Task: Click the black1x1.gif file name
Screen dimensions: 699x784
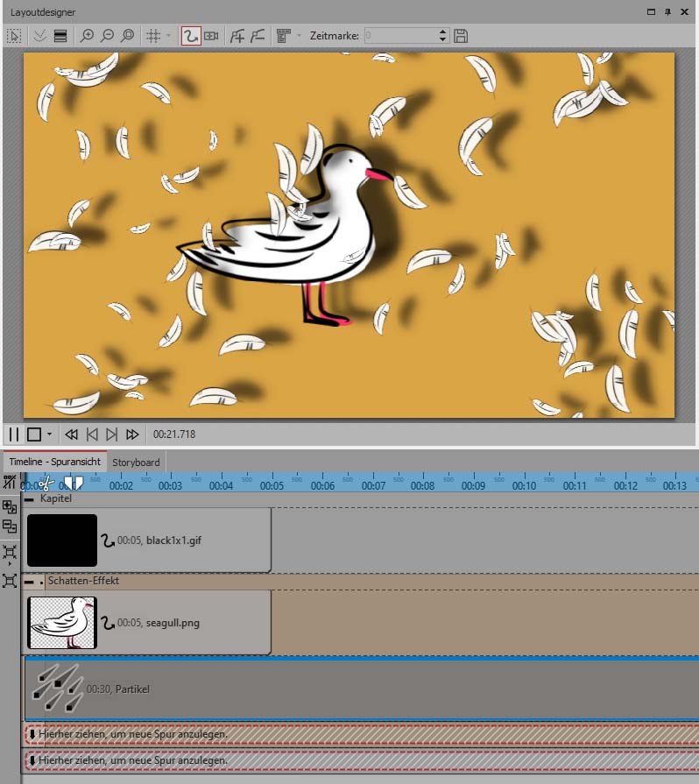Action: [174, 540]
